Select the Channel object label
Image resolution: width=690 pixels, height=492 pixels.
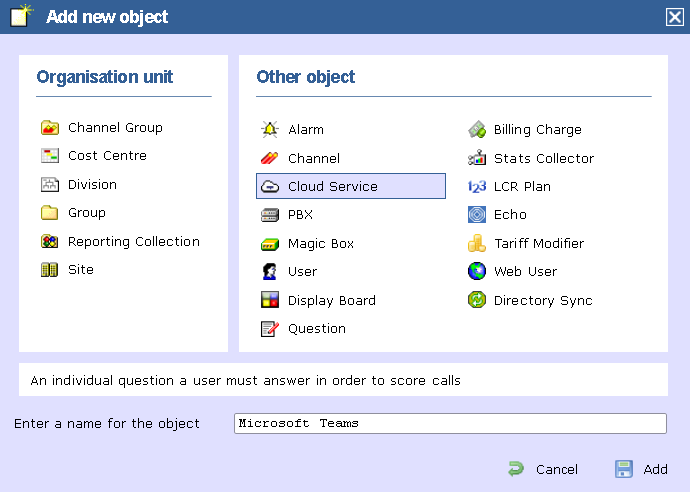click(x=314, y=158)
